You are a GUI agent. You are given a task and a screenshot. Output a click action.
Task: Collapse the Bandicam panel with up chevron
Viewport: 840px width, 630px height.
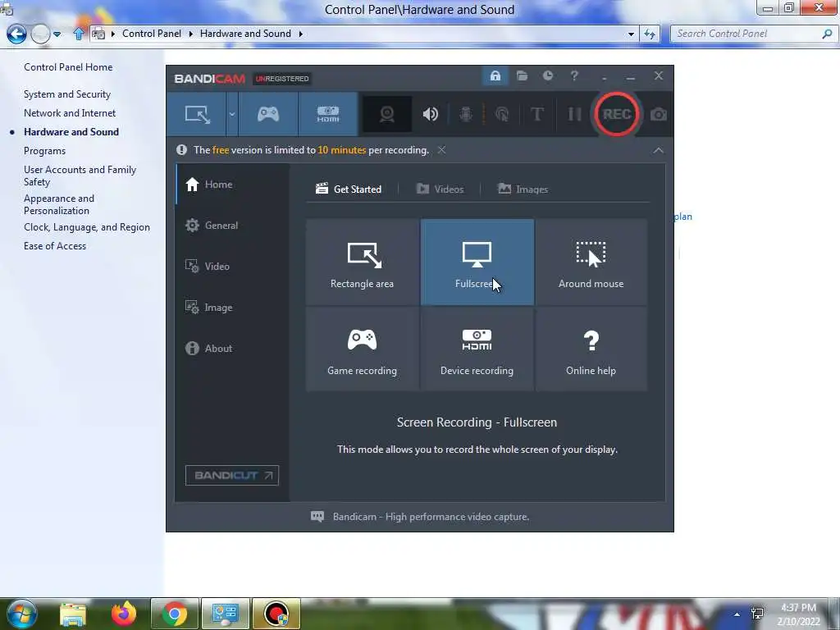(659, 151)
